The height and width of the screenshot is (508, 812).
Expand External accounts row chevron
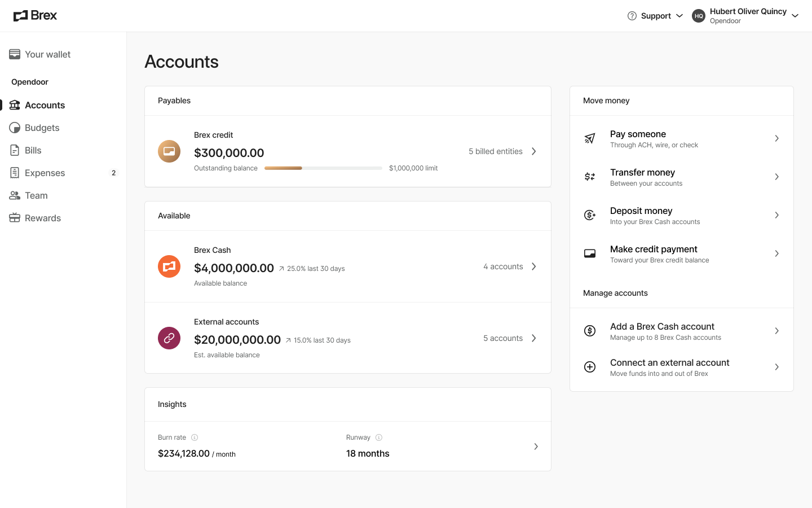point(534,338)
